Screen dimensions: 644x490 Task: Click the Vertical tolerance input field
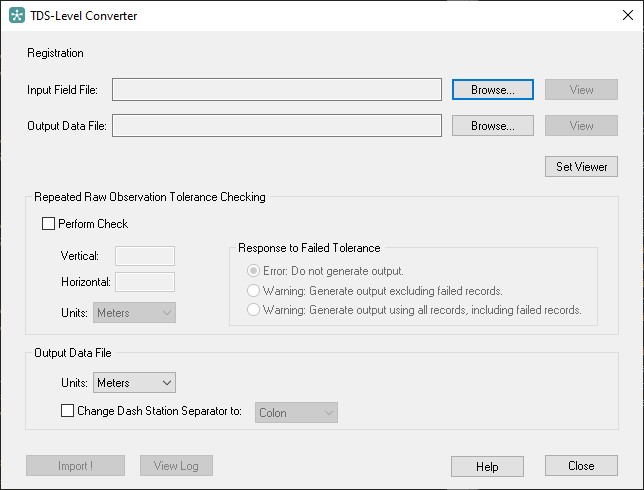tap(145, 256)
